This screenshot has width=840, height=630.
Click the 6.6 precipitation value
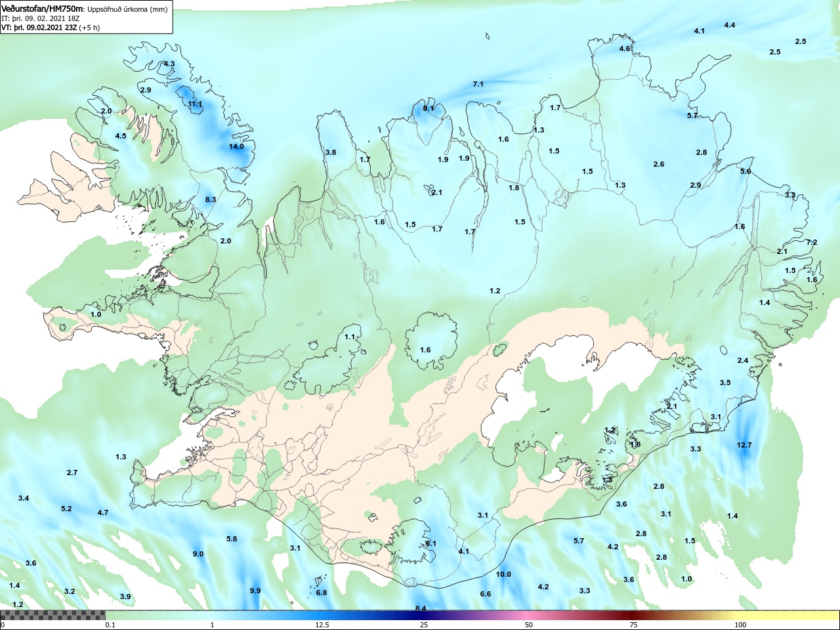486,594
